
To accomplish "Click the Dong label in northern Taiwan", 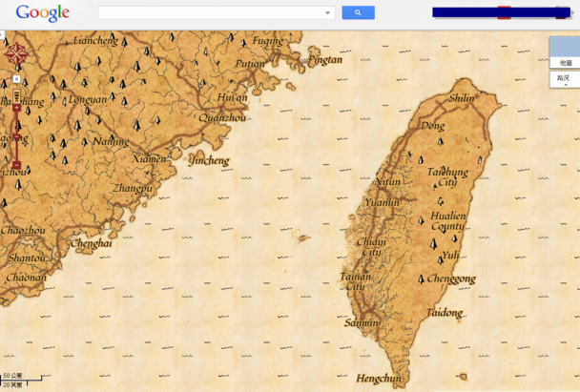I will 433,126.
